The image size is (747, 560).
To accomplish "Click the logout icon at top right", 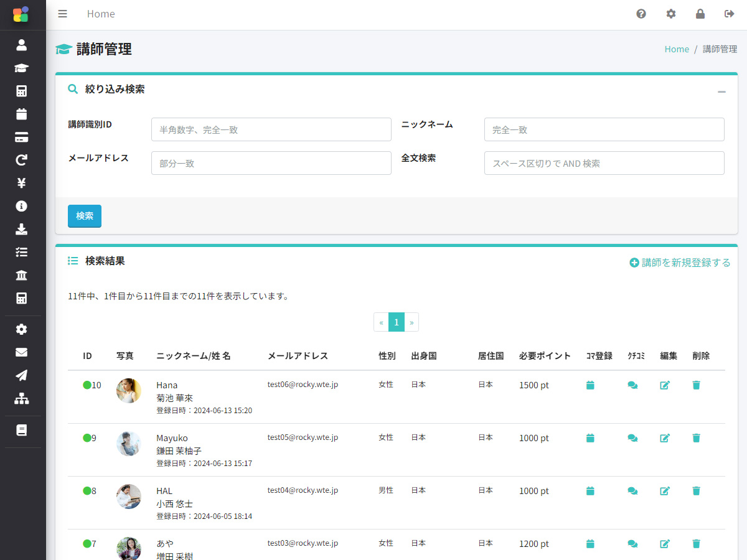I will [x=729, y=14].
